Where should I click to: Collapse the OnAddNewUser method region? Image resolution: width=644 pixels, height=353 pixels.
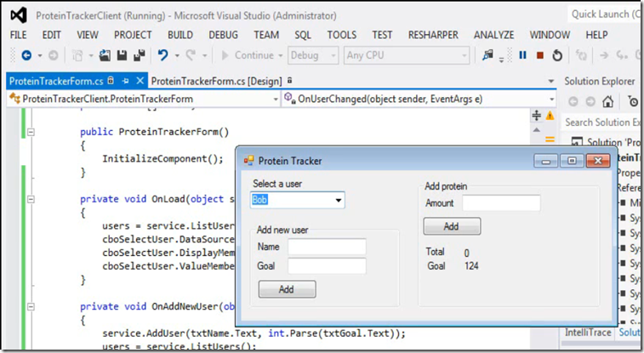click(x=31, y=306)
